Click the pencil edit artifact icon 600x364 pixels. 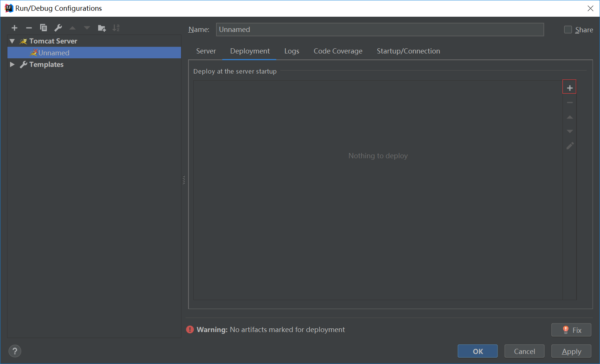pyautogui.click(x=570, y=146)
